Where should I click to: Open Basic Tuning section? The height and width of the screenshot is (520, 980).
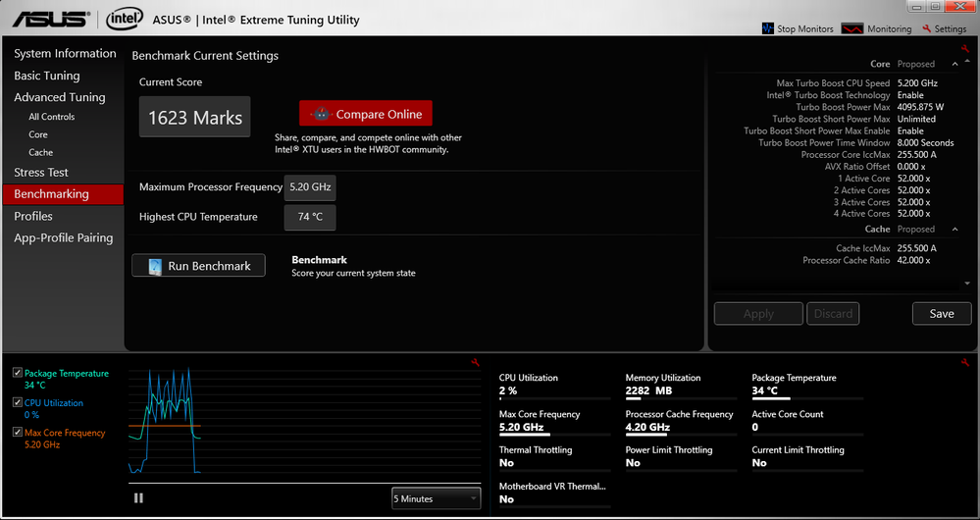point(47,76)
